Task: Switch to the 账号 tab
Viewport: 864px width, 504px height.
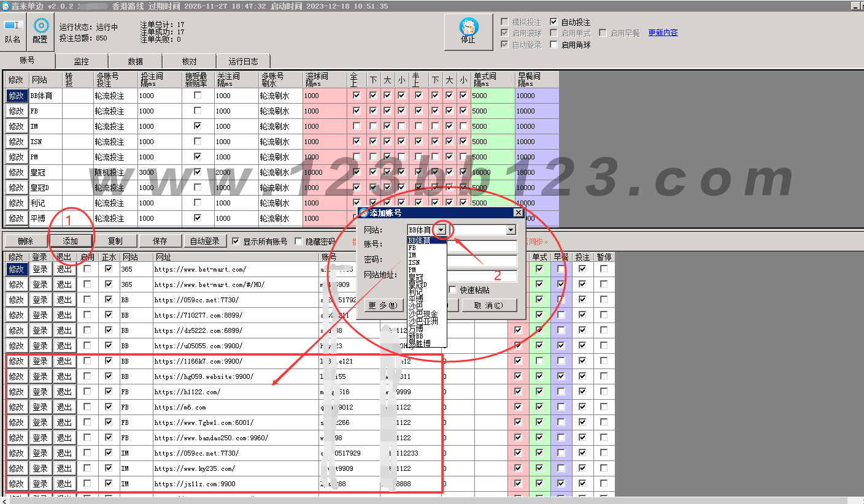Action: pos(28,61)
